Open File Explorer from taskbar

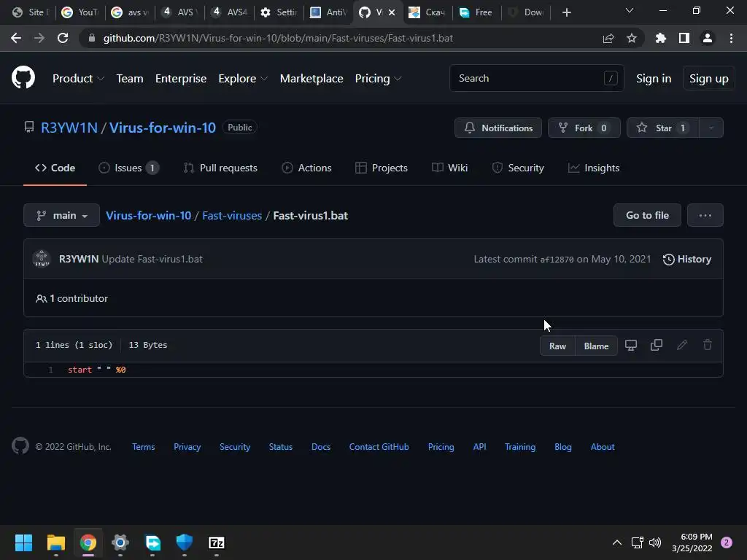point(55,542)
